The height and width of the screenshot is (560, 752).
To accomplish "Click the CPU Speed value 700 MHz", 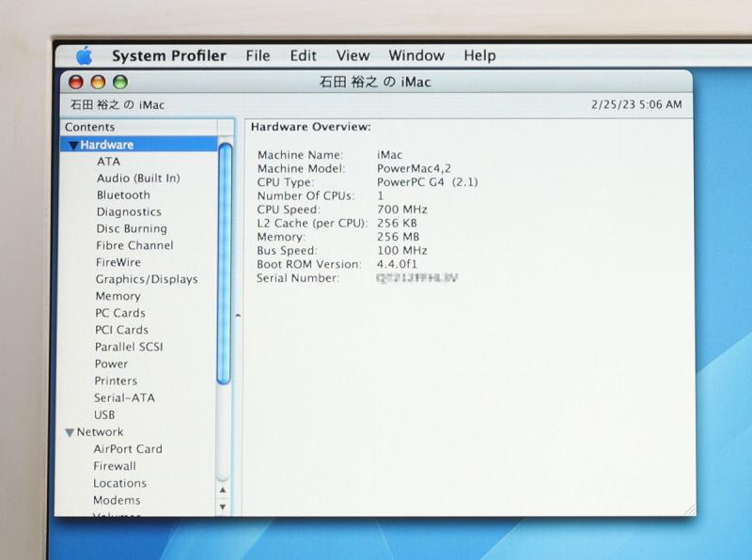I will 402,210.
